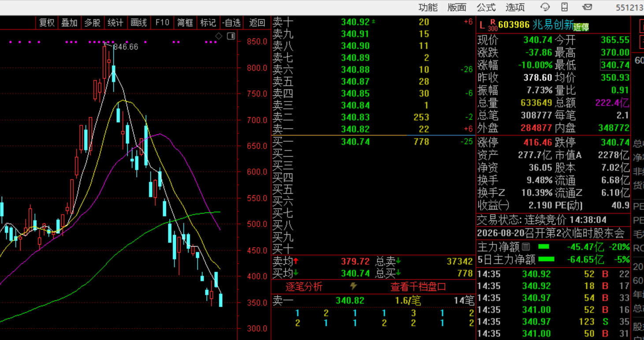Click the 14笔 count in 卖一 row
Screen dimensions: 644x340
point(464,300)
